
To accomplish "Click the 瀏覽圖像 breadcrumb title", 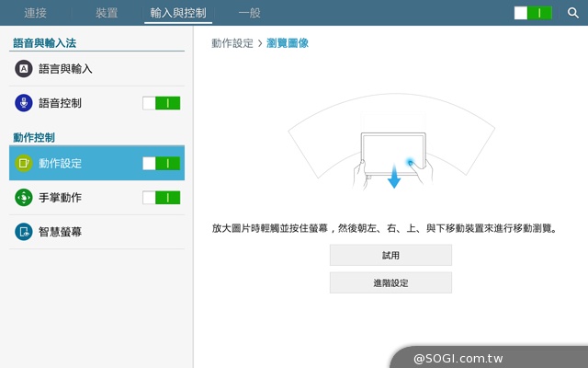I will pos(287,43).
